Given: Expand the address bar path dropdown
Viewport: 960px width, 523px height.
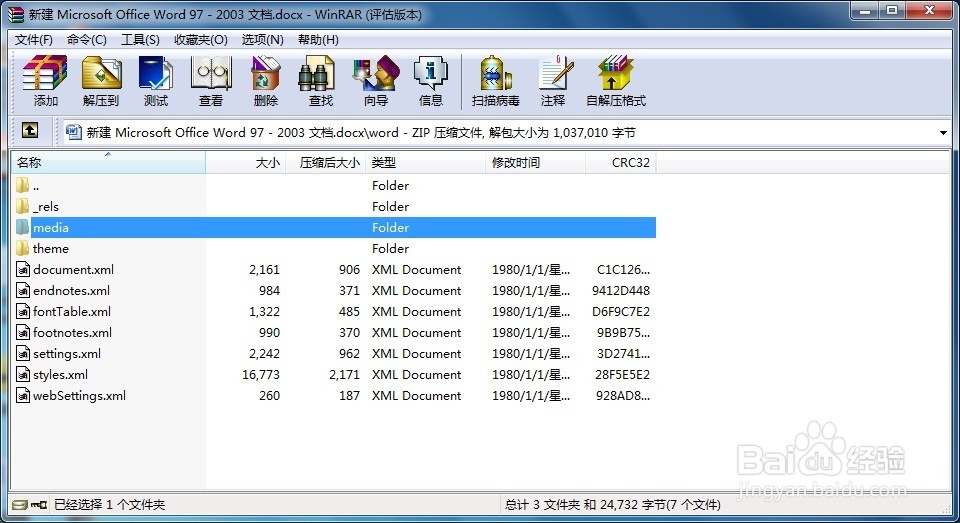Looking at the screenshot, I should pyautogui.click(x=943, y=132).
